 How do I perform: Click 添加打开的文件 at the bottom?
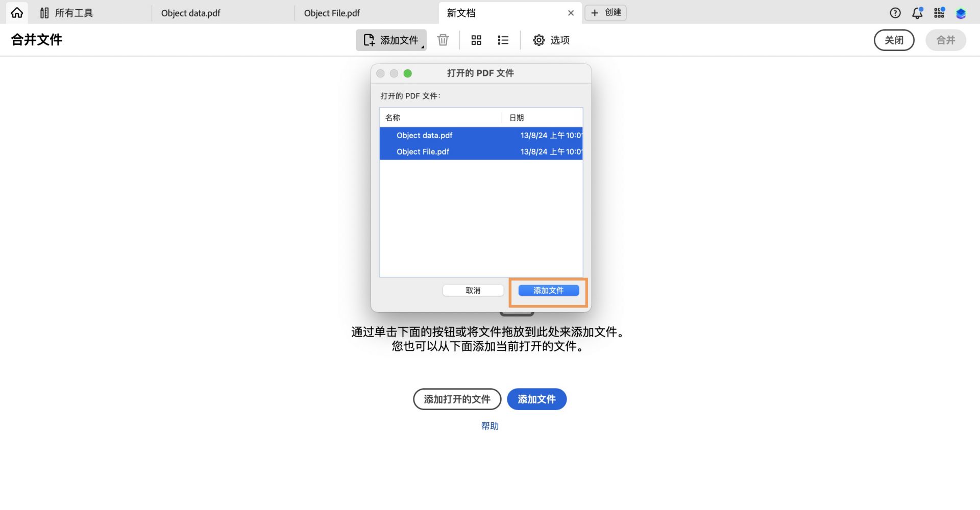point(457,399)
